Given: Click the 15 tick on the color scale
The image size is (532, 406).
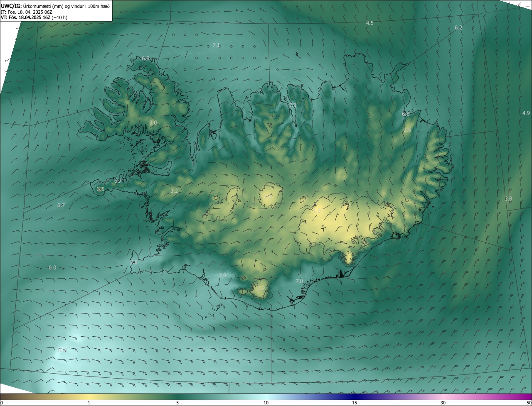Looking at the screenshot, I should click(x=355, y=403).
